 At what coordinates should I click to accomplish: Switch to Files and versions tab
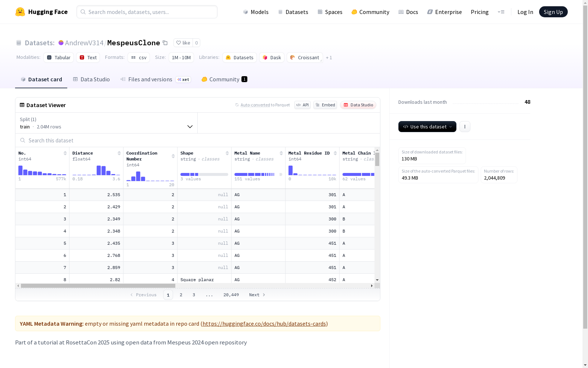155,79
